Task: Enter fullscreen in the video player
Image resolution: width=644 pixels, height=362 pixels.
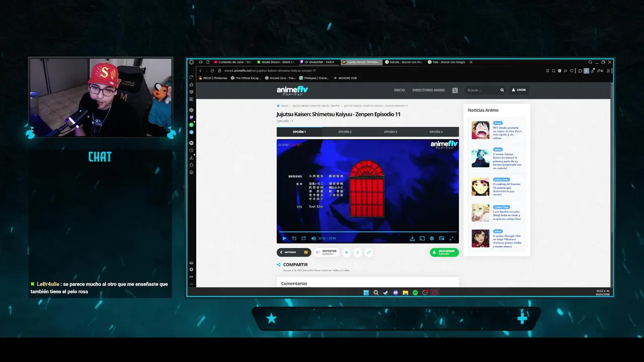Action: pos(451,238)
